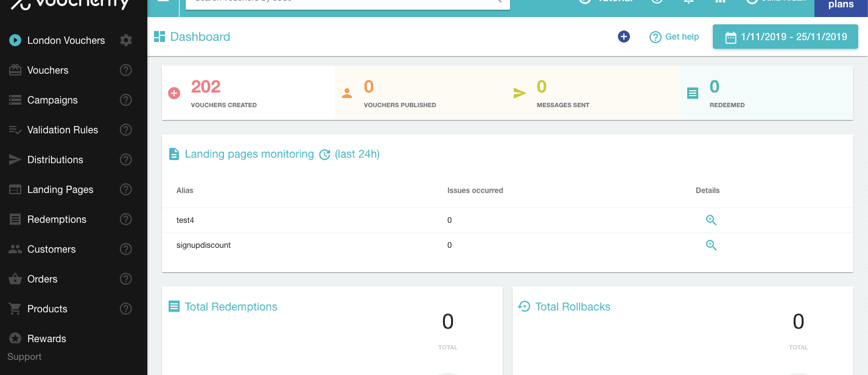Viewport: 868px width, 375px height.
Task: Navigate to Distributions
Action: tap(55, 159)
